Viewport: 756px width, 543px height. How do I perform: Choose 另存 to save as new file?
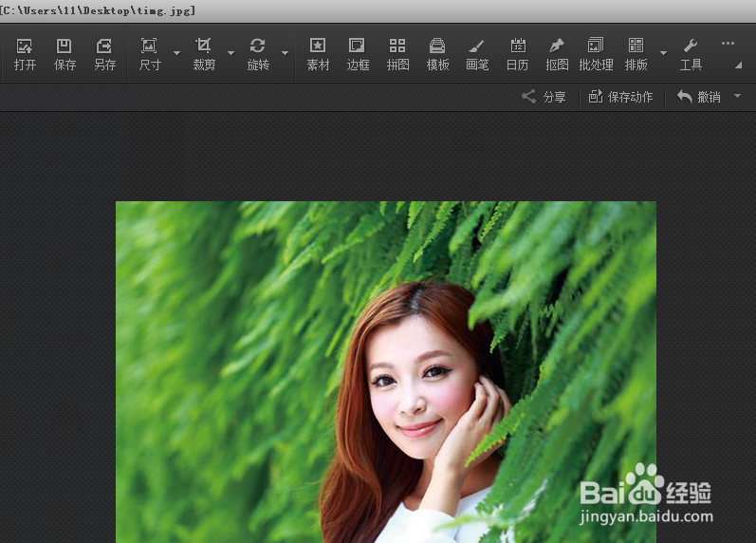104,54
